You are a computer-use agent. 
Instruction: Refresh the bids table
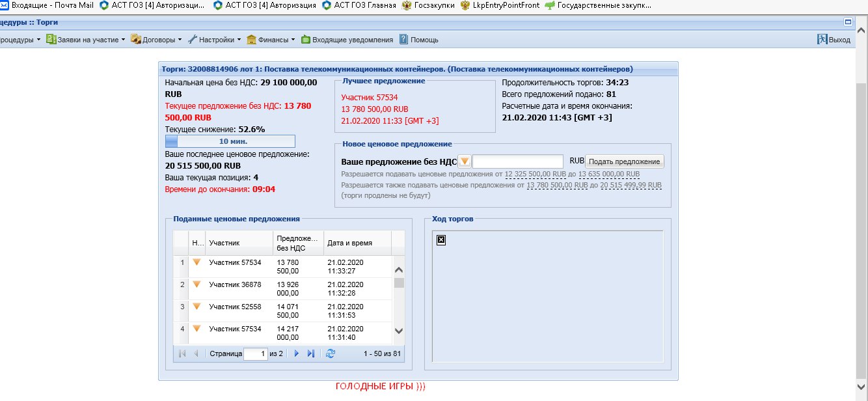point(331,353)
